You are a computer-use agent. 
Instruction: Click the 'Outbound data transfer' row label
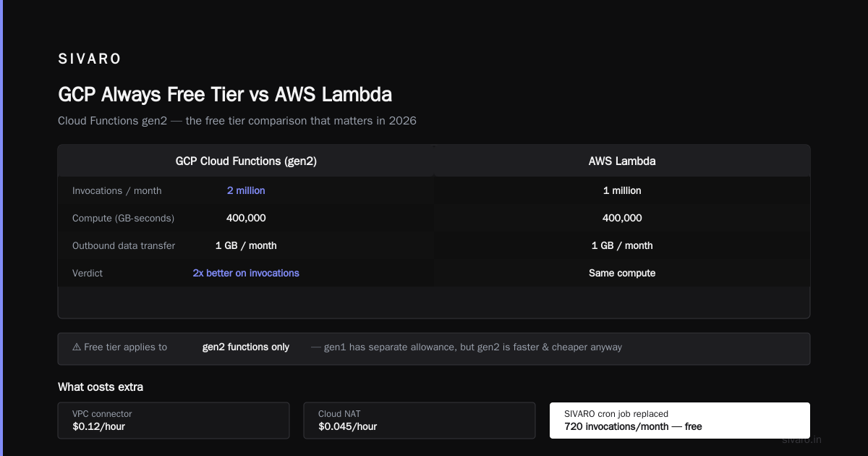124,245
